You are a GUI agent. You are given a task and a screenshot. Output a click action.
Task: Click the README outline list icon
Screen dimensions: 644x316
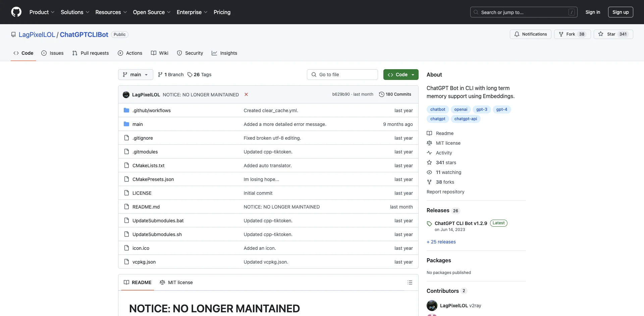(x=410, y=282)
